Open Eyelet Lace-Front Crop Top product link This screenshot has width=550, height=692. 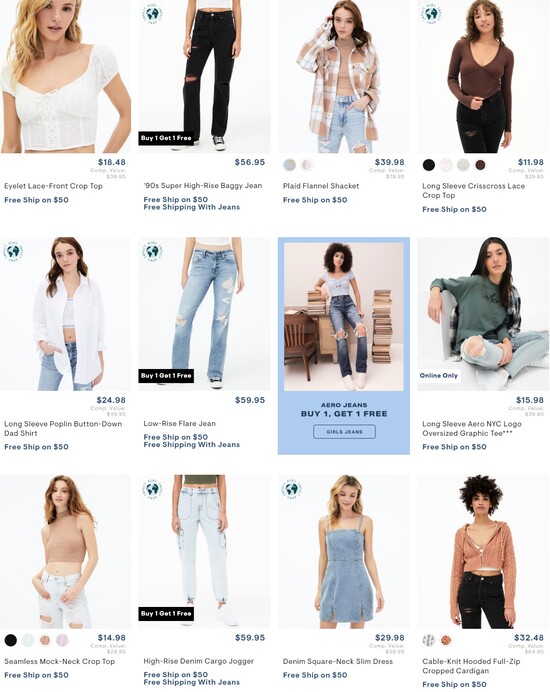[x=53, y=186]
